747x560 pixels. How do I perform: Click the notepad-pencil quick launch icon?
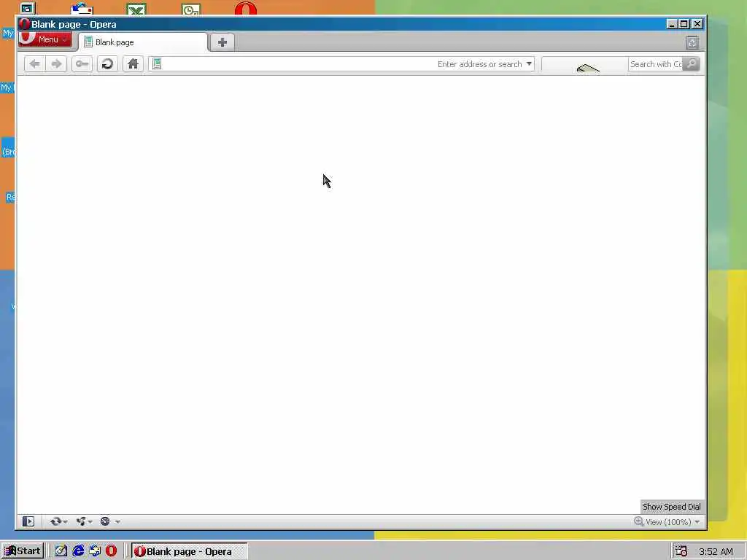click(x=61, y=551)
